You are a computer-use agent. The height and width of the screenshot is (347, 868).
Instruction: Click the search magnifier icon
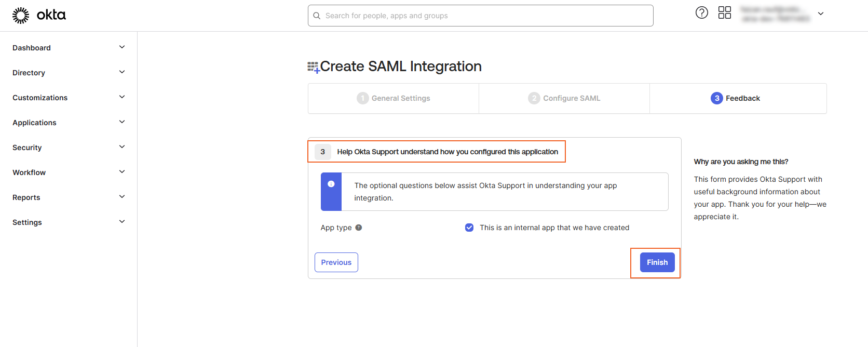coord(317,16)
